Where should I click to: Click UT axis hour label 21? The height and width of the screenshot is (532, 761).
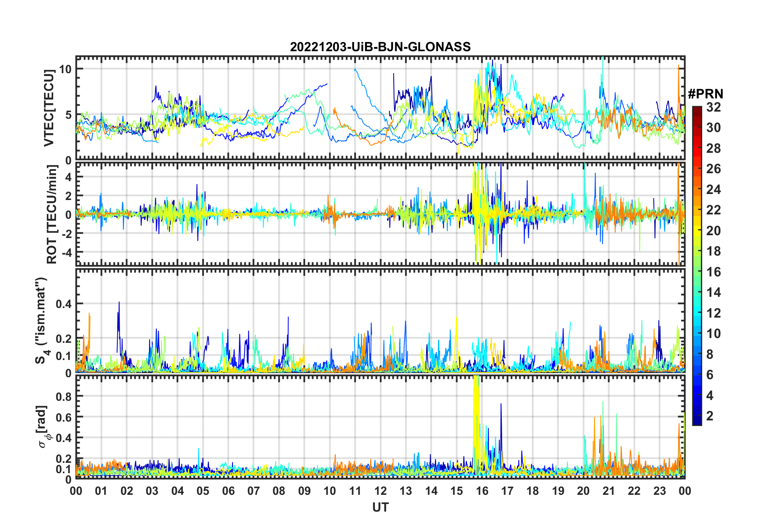[609, 491]
